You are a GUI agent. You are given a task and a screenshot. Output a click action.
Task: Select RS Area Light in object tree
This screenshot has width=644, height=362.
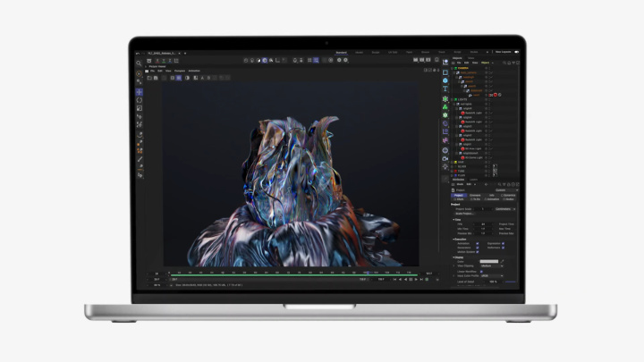pyautogui.click(x=473, y=148)
